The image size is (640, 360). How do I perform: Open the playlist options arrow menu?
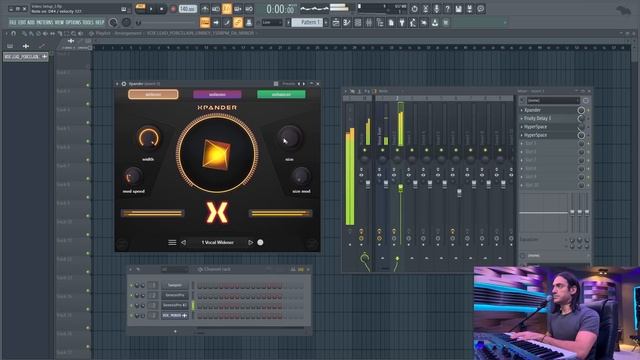pos(7,33)
